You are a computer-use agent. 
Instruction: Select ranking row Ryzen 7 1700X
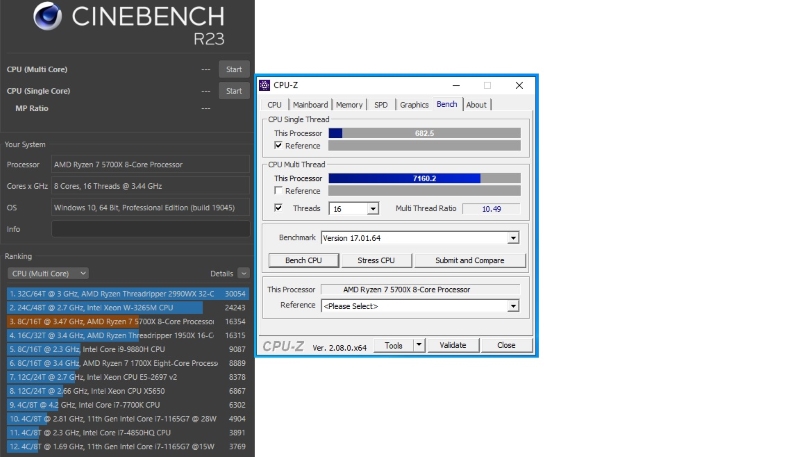128,363
